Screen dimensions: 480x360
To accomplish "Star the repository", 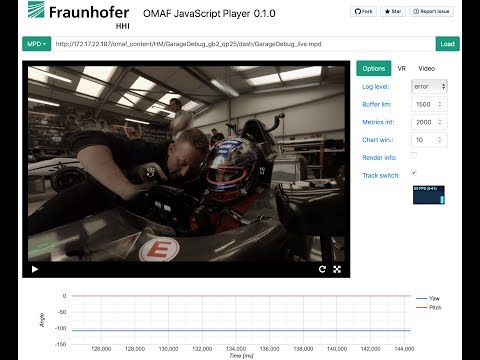I will [x=393, y=11].
